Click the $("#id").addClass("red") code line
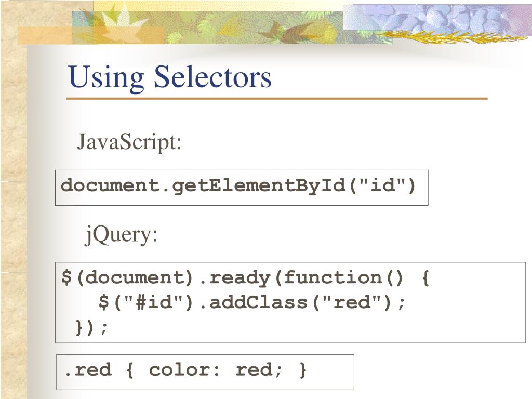The width and height of the screenshot is (532, 399). [252, 302]
